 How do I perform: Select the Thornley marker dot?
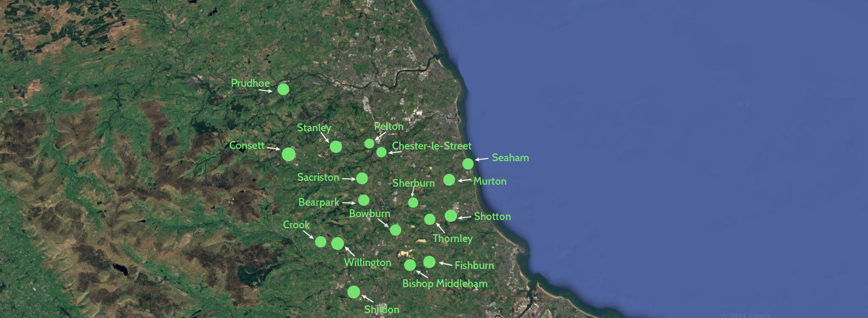click(x=430, y=219)
